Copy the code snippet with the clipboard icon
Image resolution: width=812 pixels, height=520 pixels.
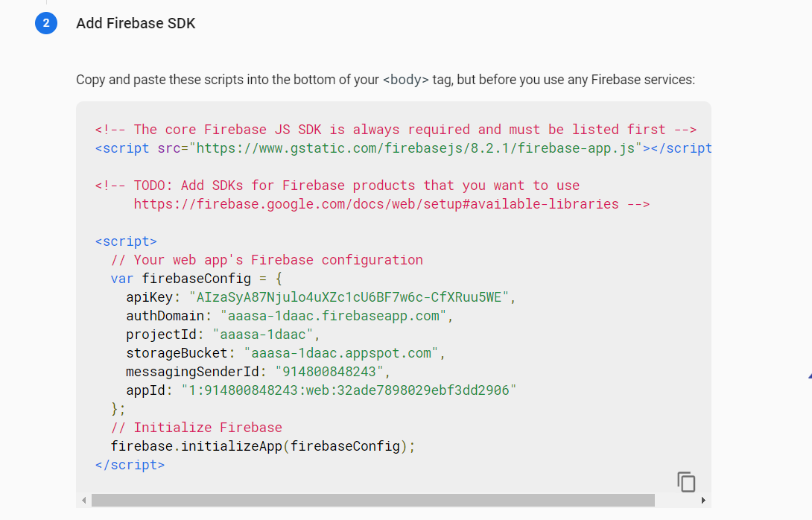tap(686, 482)
